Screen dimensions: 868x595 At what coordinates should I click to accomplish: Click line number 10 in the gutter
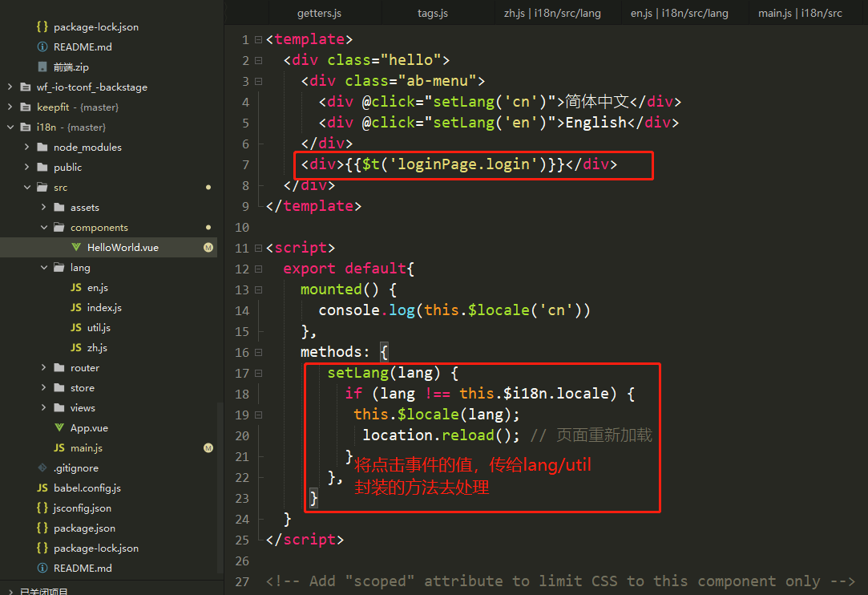click(x=242, y=227)
